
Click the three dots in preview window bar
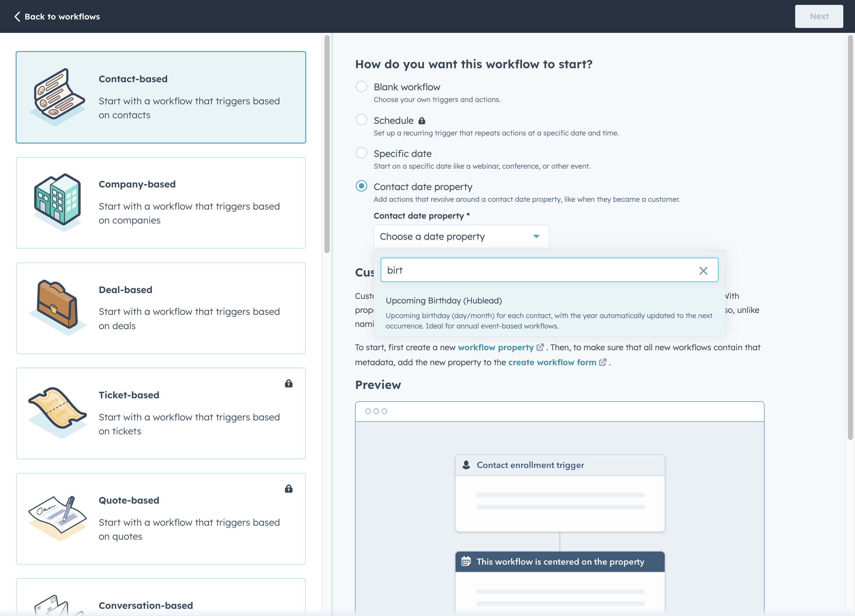click(376, 411)
